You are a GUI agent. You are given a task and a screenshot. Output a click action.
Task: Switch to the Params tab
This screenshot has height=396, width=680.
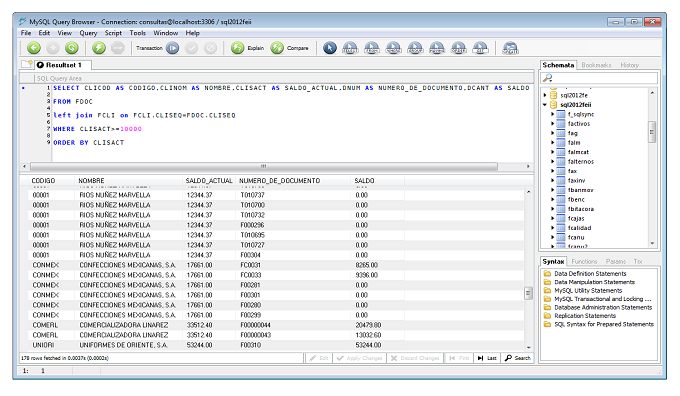click(x=616, y=262)
